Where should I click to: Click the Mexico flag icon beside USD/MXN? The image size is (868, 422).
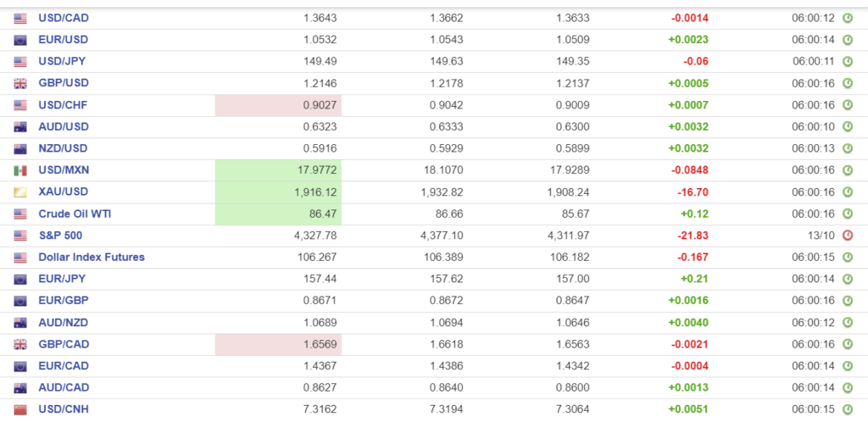pyautogui.click(x=20, y=170)
